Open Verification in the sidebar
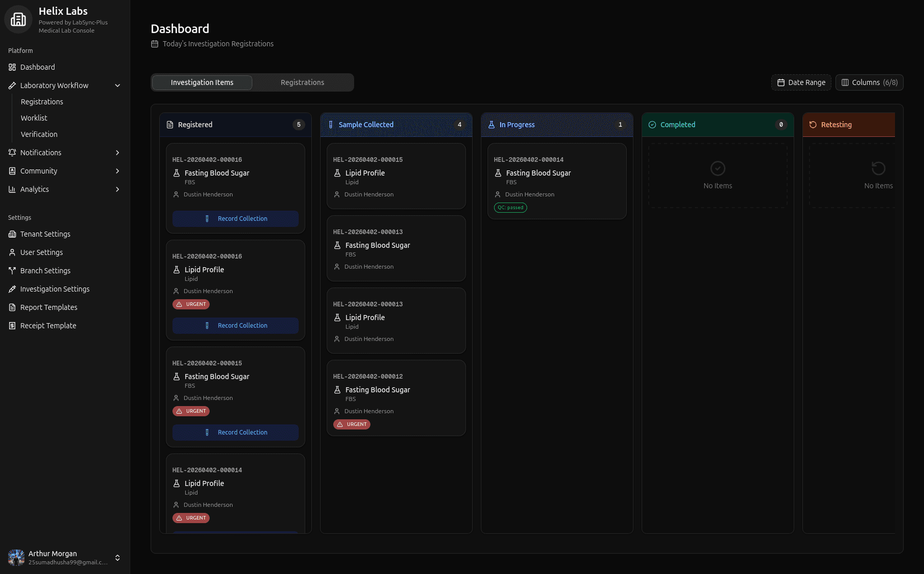924x574 pixels. tap(39, 134)
